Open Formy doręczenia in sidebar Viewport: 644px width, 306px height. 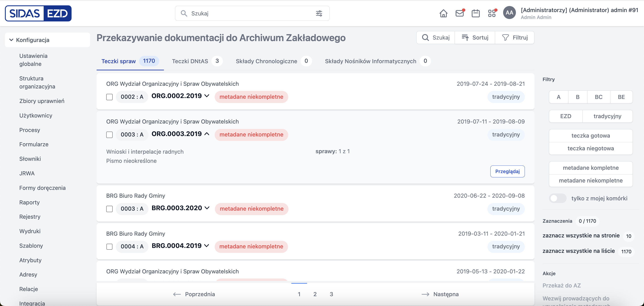pos(42,188)
